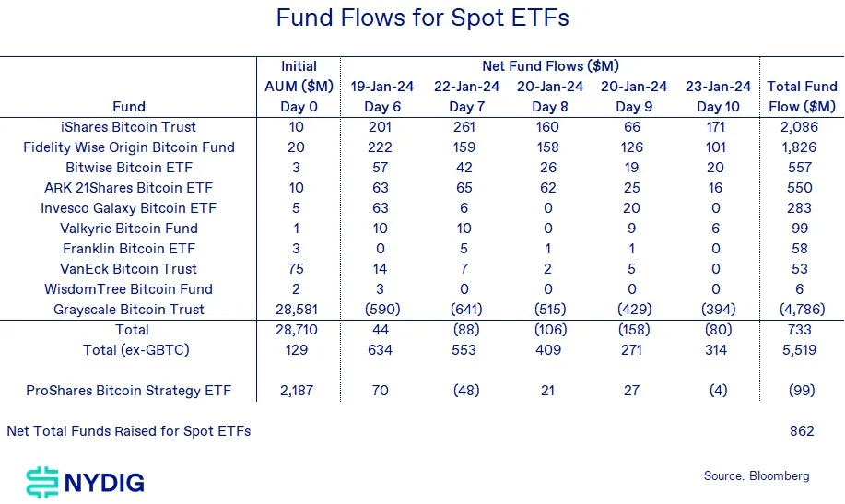The height and width of the screenshot is (504, 845).
Task: Select the 'Total (ex-GBTC)' row label
Action: pyautogui.click(x=128, y=350)
